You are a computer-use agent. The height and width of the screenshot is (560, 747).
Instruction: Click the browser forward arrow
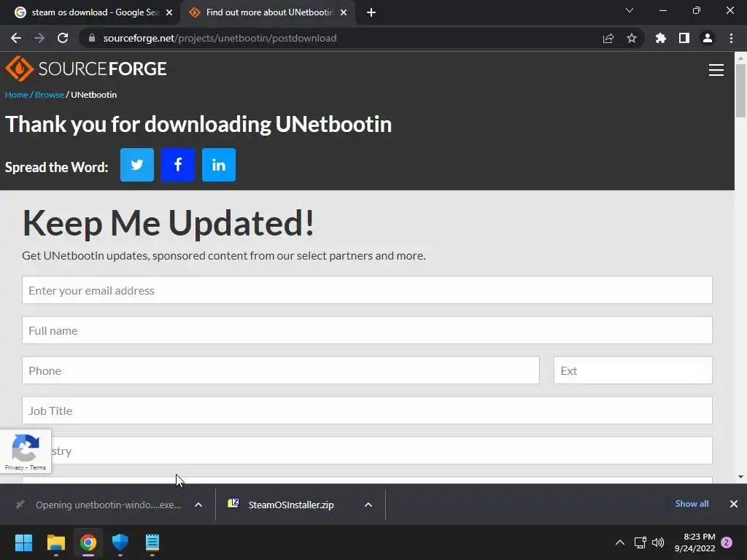click(39, 38)
